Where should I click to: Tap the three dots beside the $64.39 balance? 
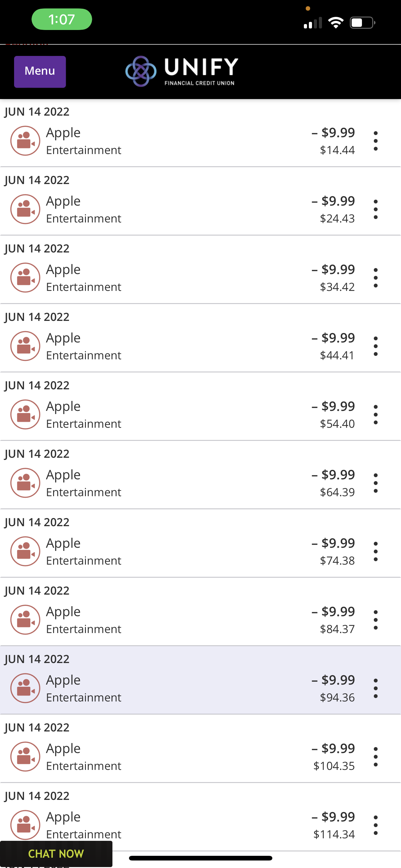click(375, 483)
